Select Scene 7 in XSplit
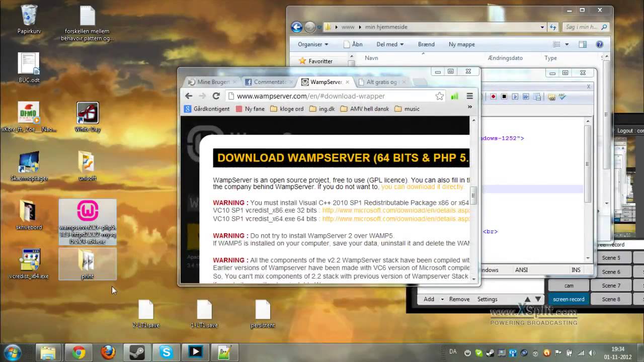 (x=611, y=286)
